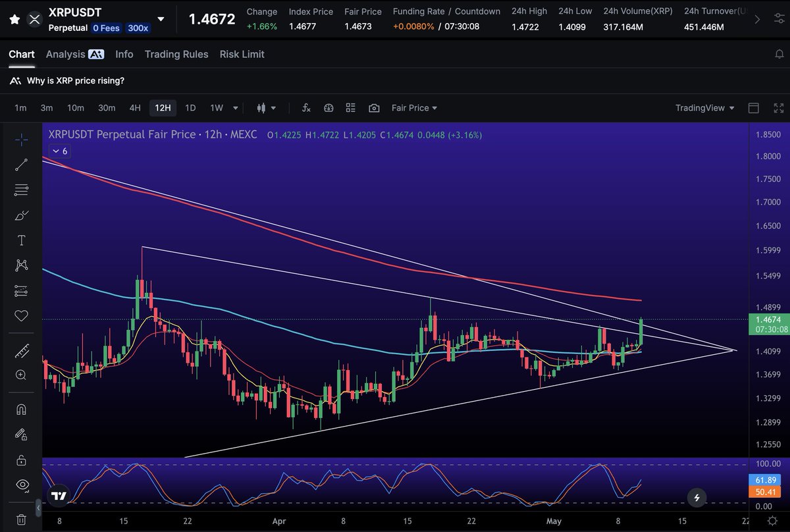The width and height of the screenshot is (790, 532).
Task: Select the ruler measure tool
Action: click(21, 350)
